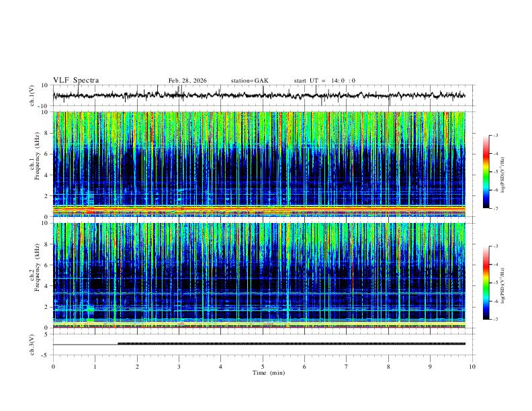The height and width of the screenshot is (411, 532).
Task: Click the 'VLF Spectra' title text
Action: pos(76,81)
